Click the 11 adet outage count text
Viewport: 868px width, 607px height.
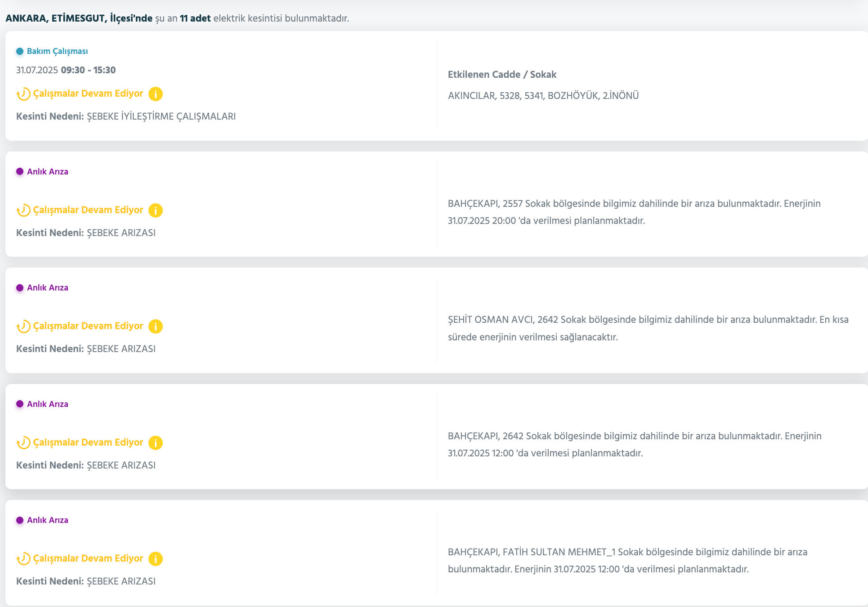click(x=195, y=18)
